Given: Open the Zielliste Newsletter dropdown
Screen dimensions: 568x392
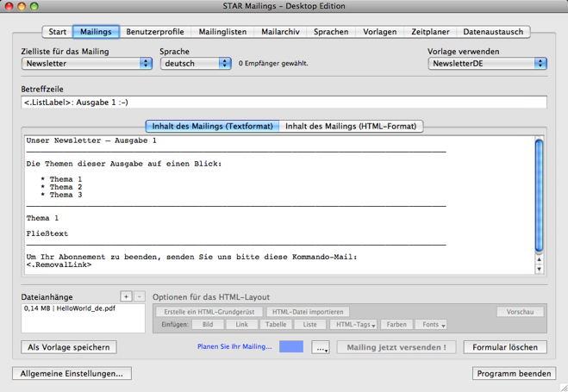Looking at the screenshot, I should (x=87, y=64).
